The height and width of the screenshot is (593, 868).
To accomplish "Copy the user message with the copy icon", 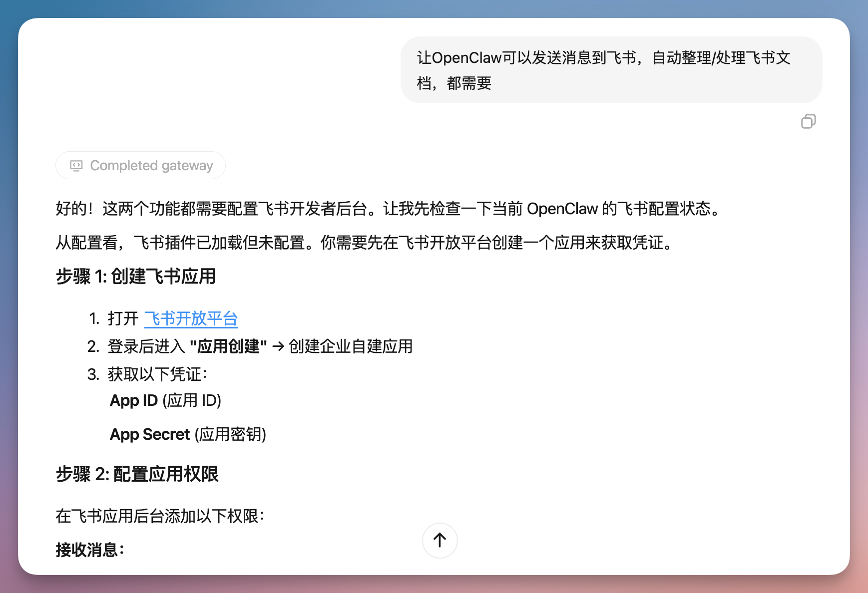I will (808, 121).
